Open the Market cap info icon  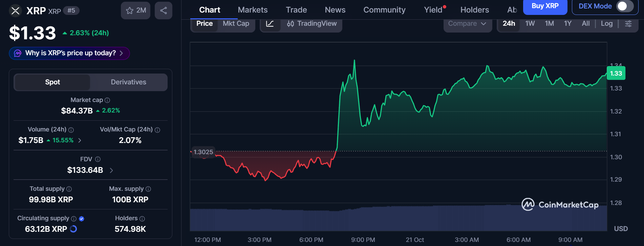pyautogui.click(x=107, y=100)
